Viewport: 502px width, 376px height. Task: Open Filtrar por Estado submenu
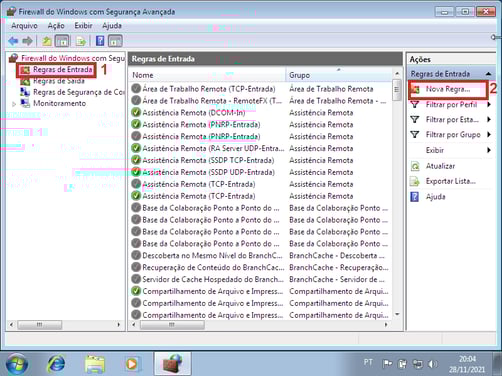click(452, 120)
